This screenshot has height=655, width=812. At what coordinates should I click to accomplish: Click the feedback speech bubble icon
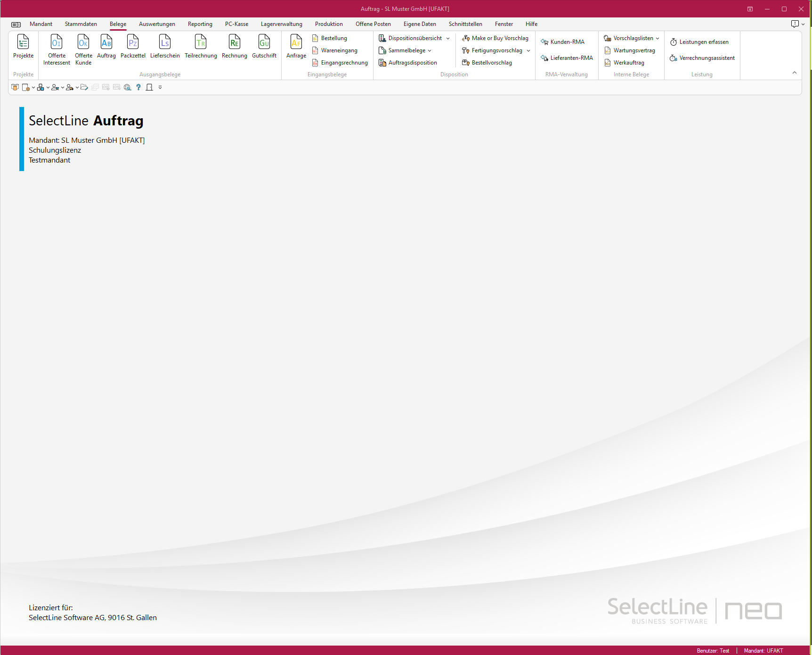(x=795, y=24)
